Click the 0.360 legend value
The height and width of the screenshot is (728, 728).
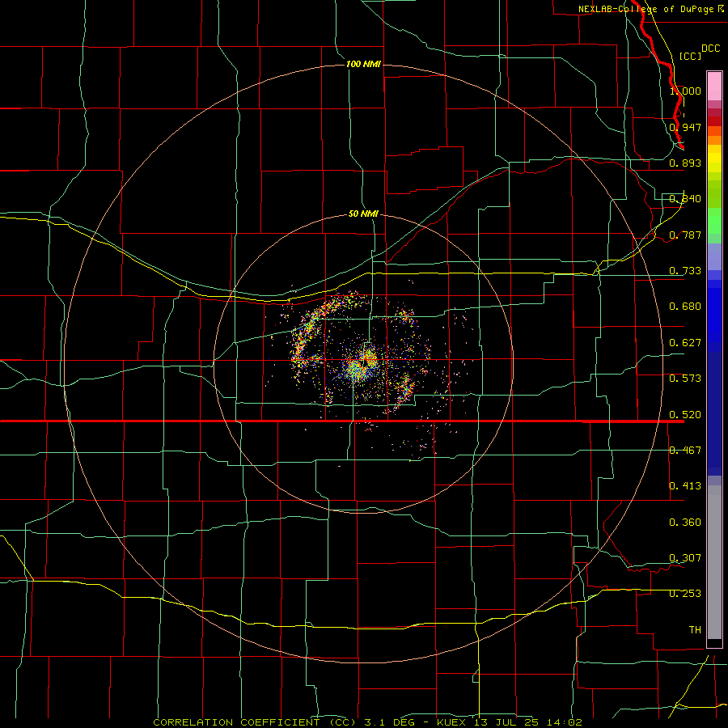click(685, 523)
